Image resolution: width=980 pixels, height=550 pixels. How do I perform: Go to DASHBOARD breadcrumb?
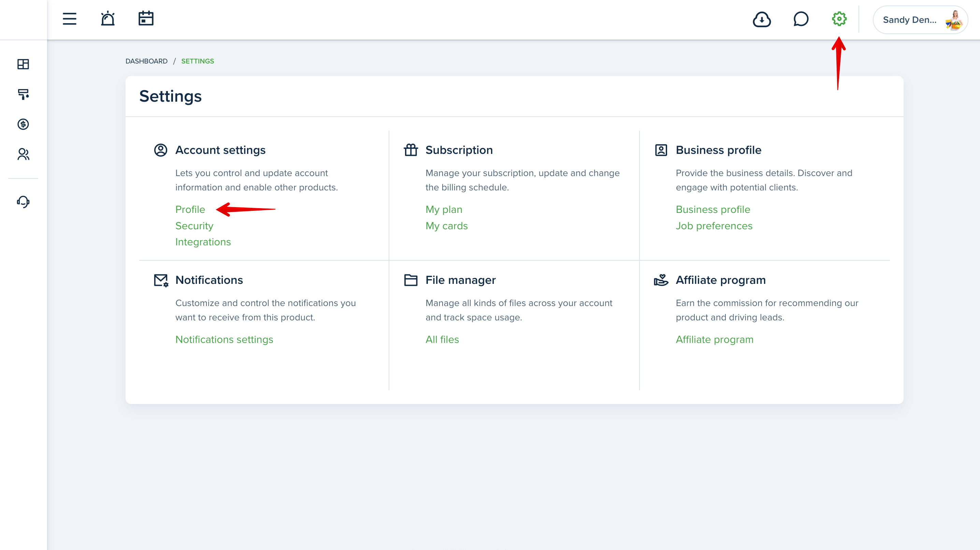click(x=146, y=61)
